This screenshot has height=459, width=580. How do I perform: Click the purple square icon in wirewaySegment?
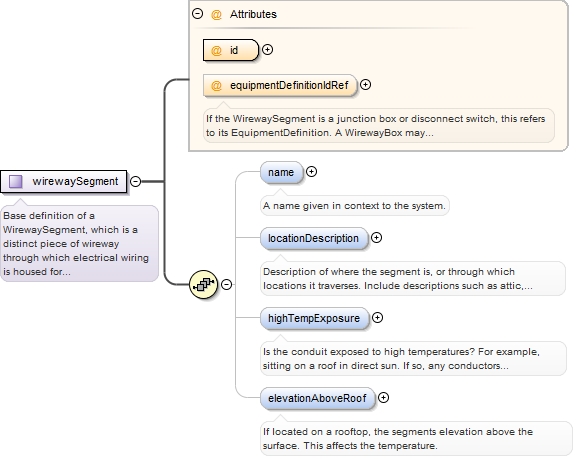coord(16,182)
